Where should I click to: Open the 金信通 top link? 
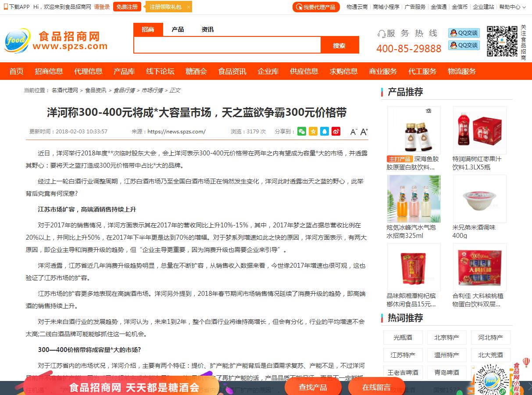tap(439, 7)
